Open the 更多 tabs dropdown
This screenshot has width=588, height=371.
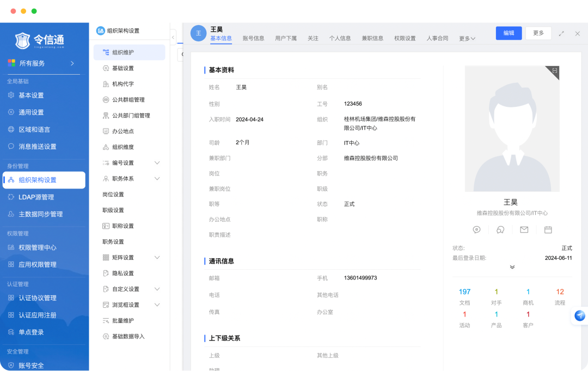coord(467,39)
